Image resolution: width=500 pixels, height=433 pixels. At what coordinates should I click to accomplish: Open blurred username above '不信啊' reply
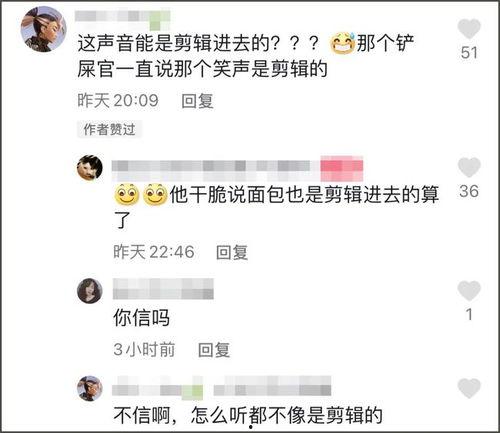point(222,387)
